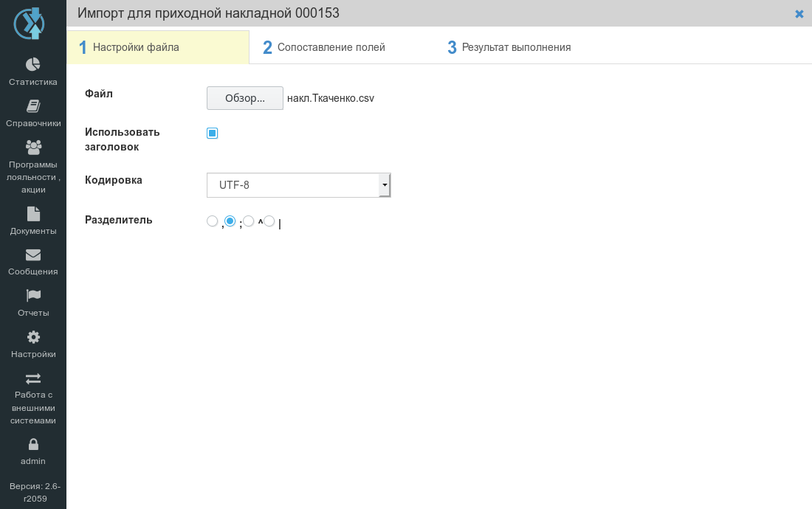
Task: Open the Настройки gear icon
Action: pyautogui.click(x=33, y=337)
